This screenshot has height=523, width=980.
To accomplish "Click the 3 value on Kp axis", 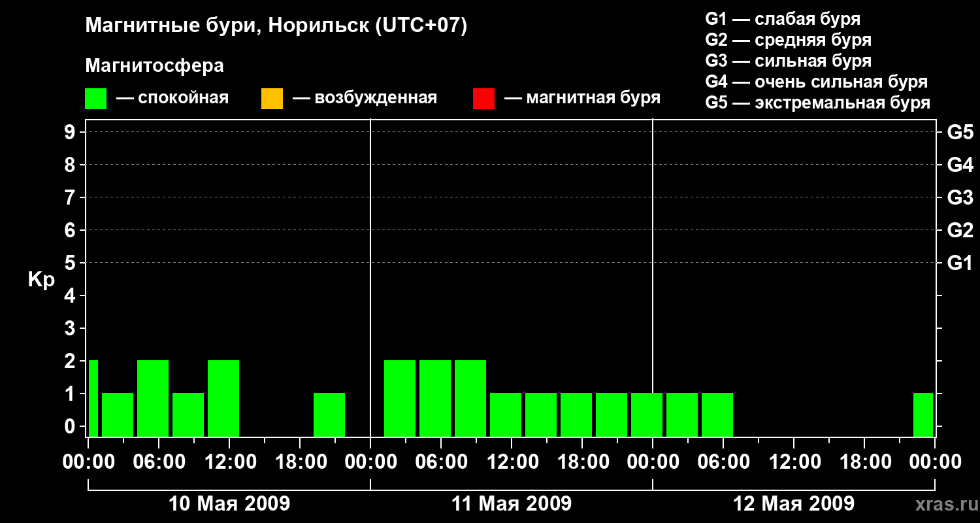I will (x=71, y=328).
